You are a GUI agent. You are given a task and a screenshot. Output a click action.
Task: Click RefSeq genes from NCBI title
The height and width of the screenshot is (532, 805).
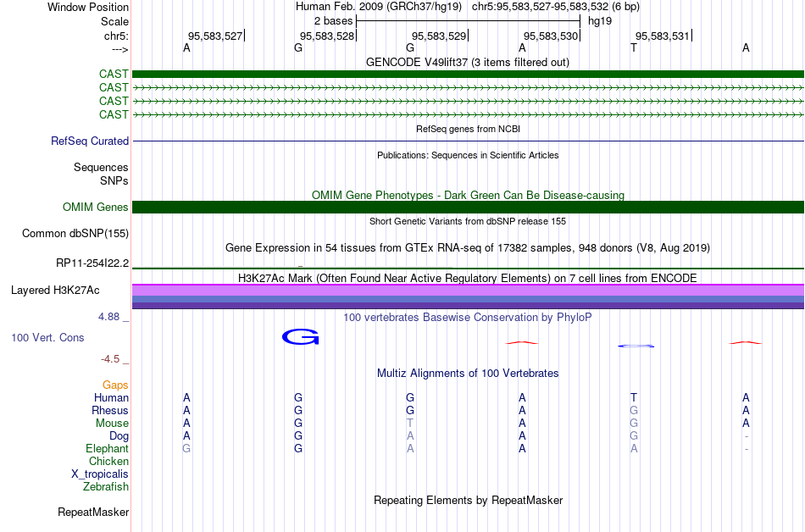tap(469, 129)
